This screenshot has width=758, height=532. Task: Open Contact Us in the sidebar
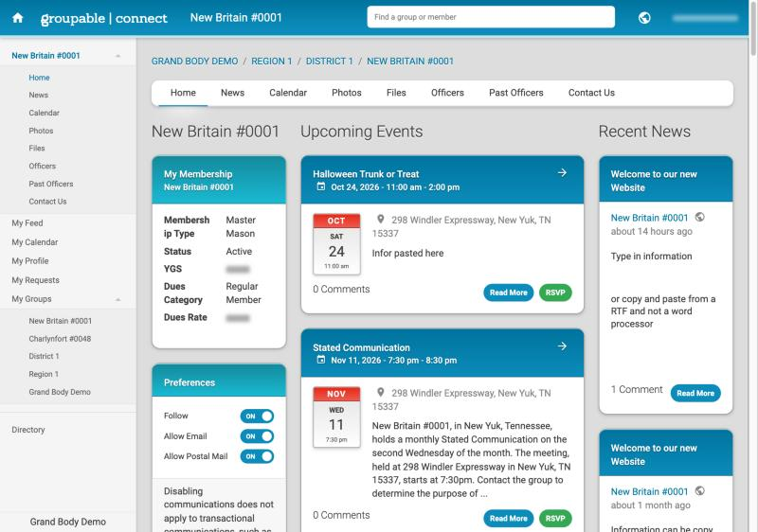point(47,202)
